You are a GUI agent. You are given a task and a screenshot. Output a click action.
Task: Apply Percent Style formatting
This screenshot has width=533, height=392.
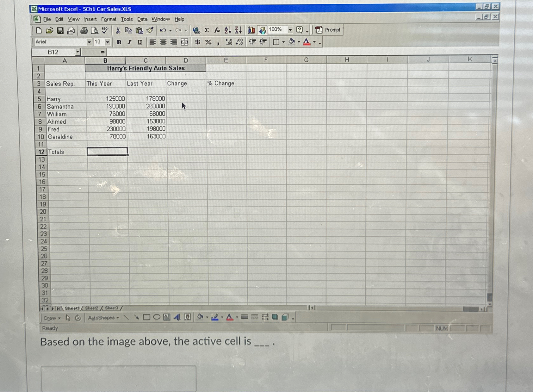click(x=208, y=42)
